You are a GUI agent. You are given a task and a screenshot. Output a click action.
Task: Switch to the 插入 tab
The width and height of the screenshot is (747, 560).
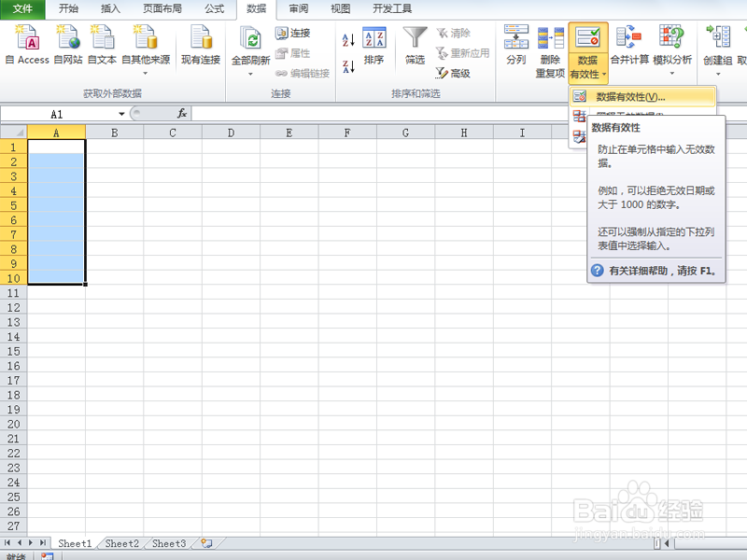tap(110, 8)
